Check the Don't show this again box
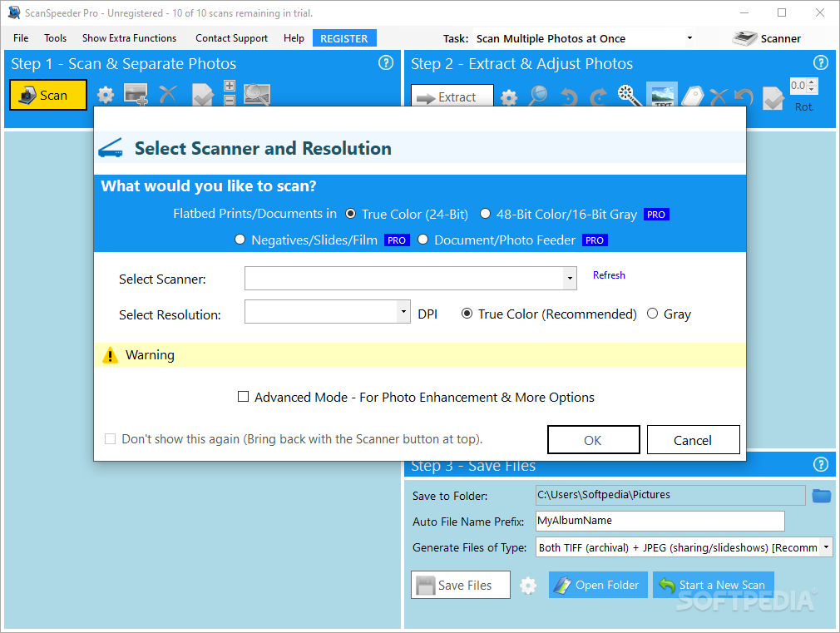Image resolution: width=840 pixels, height=633 pixels. [111, 439]
